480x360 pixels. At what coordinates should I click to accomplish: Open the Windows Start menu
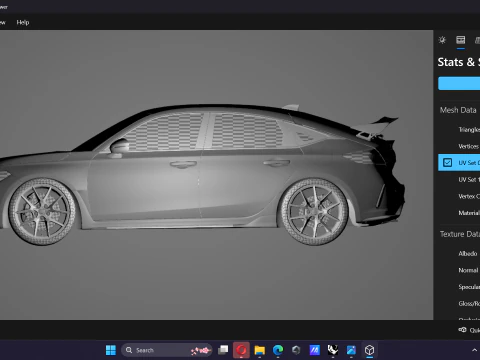coord(111,350)
